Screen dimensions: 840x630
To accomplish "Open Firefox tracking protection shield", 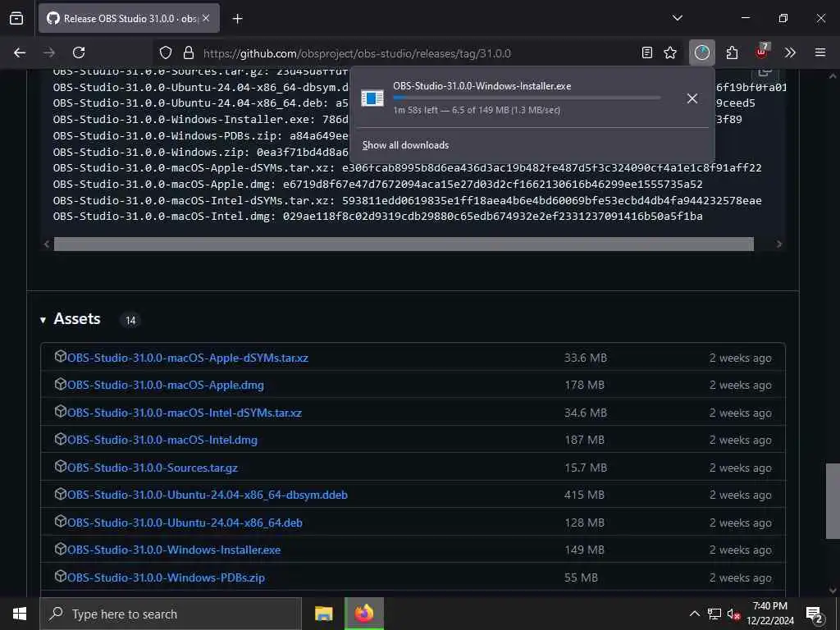I will pos(166,52).
